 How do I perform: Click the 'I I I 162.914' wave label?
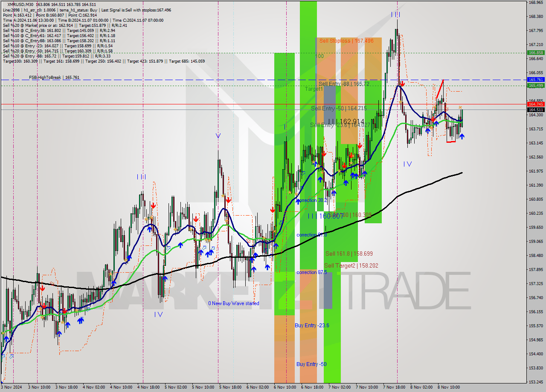[x=346, y=121]
